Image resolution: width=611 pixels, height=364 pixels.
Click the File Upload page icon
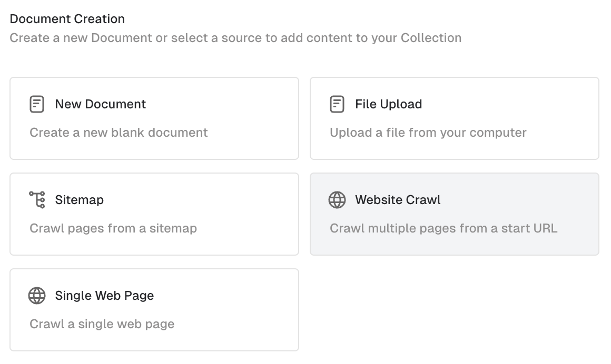(x=337, y=104)
